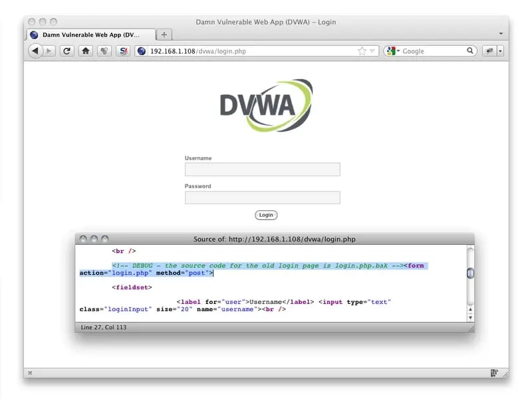Focus the Username input field
This screenshot has width=532, height=399.
tap(262, 170)
